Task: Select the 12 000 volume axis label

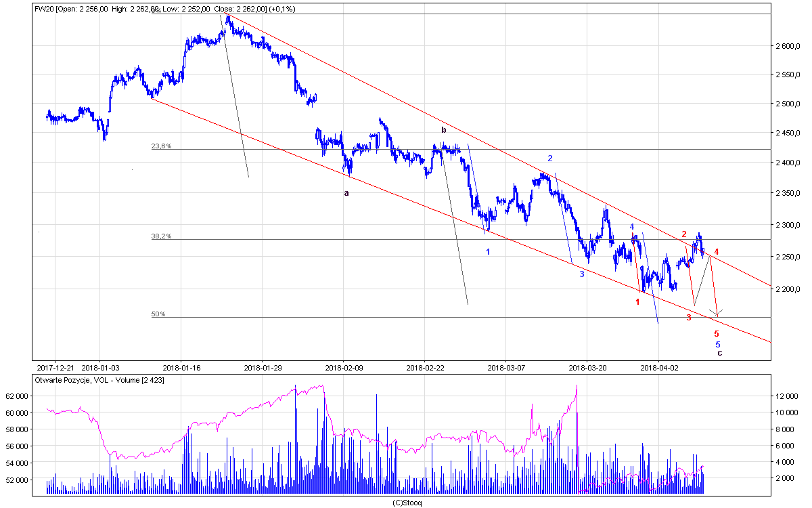Action: [x=788, y=396]
